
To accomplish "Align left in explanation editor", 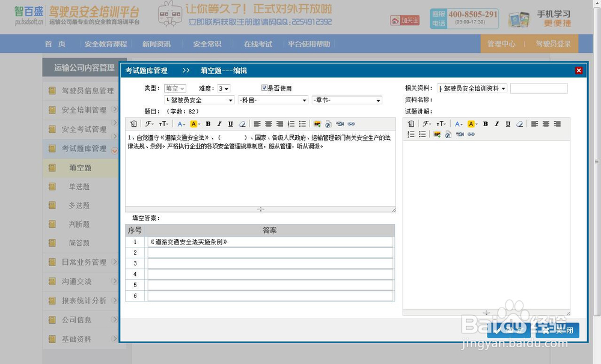I will (534, 124).
